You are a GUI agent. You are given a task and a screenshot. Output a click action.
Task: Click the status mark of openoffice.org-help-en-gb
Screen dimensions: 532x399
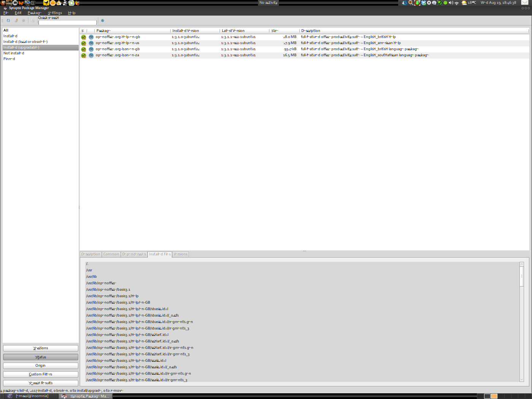pyautogui.click(x=84, y=37)
